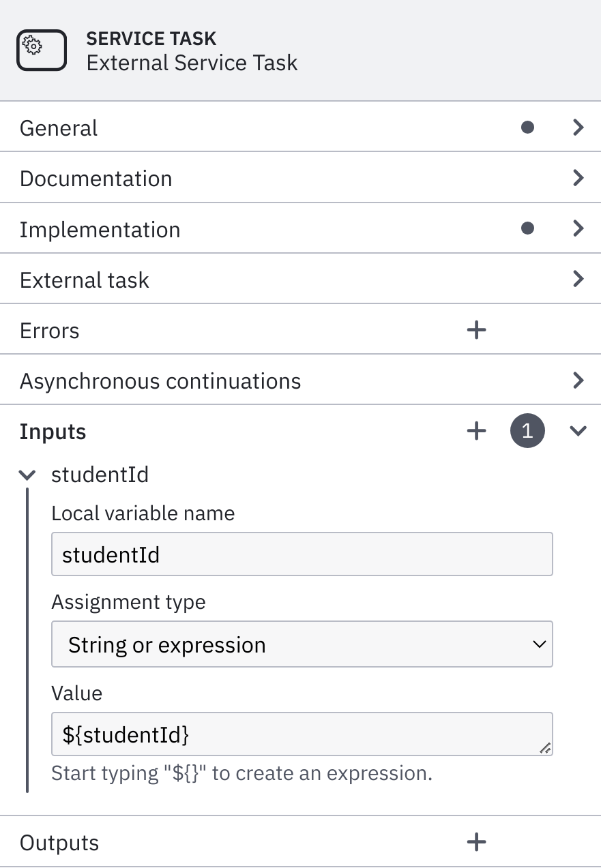601x868 pixels.
Task: Open the Assignment type dropdown
Action: (x=302, y=644)
